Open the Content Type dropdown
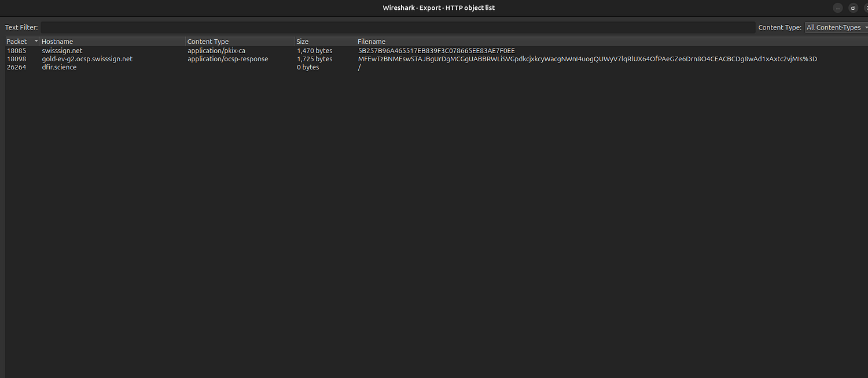The image size is (868, 378). click(836, 27)
